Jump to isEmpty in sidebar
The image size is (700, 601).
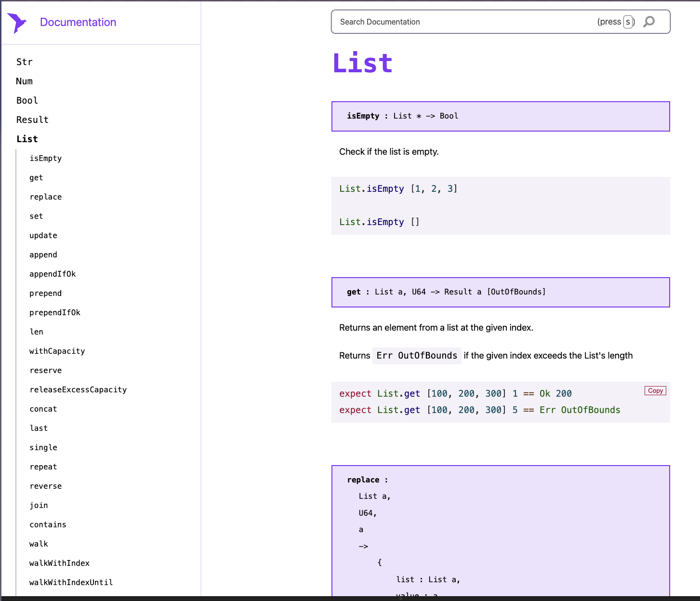pyautogui.click(x=46, y=158)
